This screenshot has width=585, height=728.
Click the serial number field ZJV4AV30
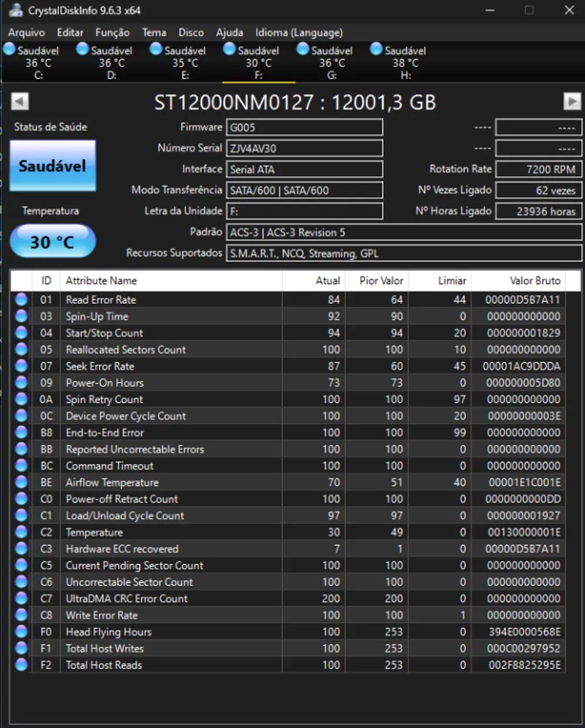tap(304, 148)
